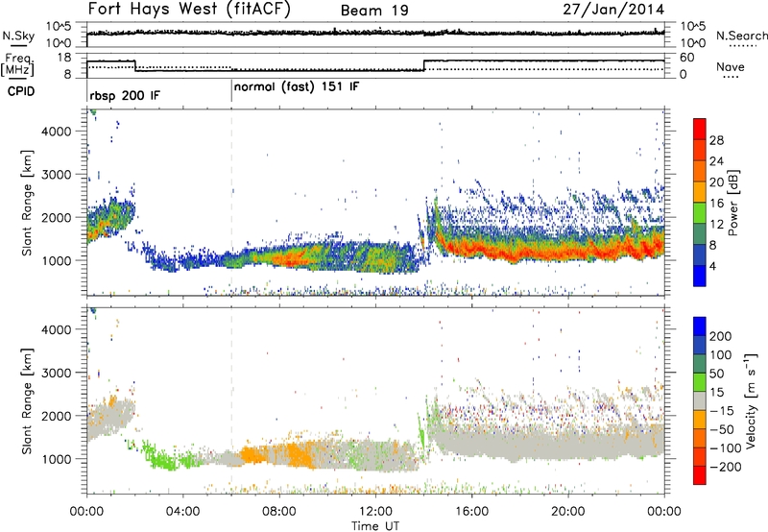The height and width of the screenshot is (532, 768).
Task: Click '4000' on the Power panel range axis
Action: [57, 132]
